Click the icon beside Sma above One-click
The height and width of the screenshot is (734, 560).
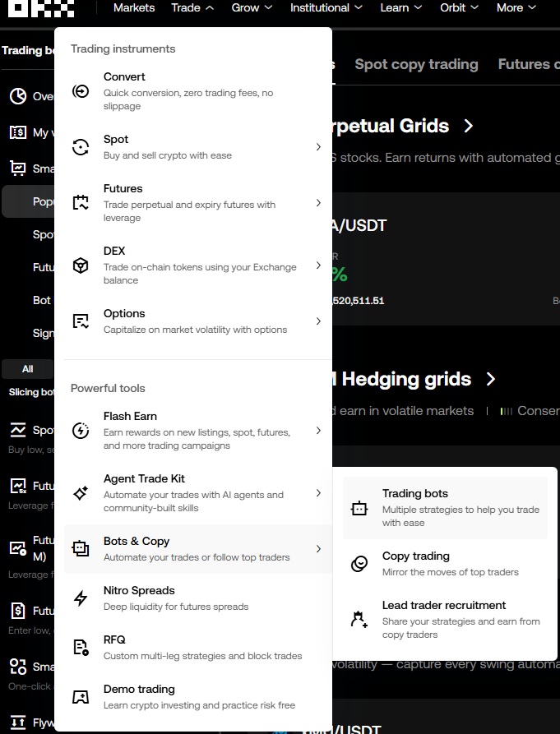(18, 667)
